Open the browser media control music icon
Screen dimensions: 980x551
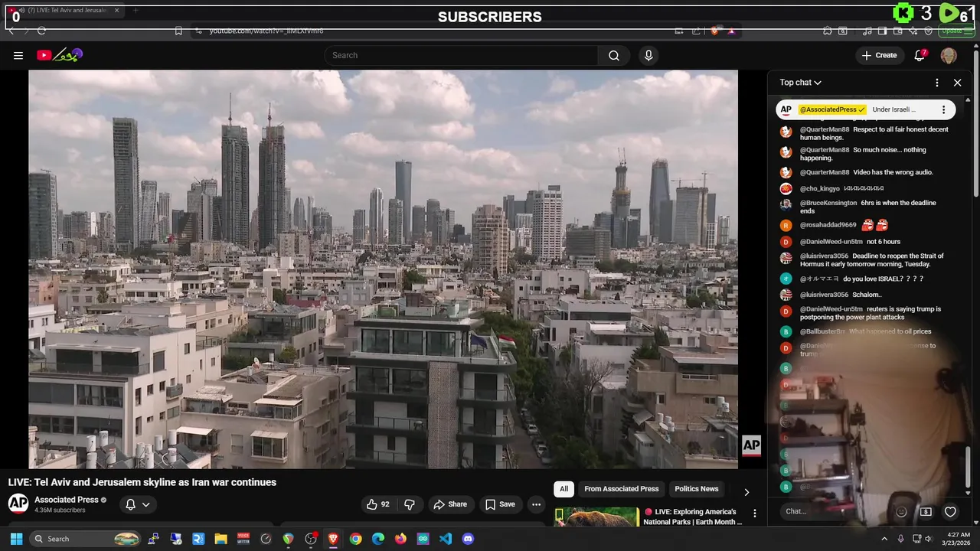tap(867, 31)
